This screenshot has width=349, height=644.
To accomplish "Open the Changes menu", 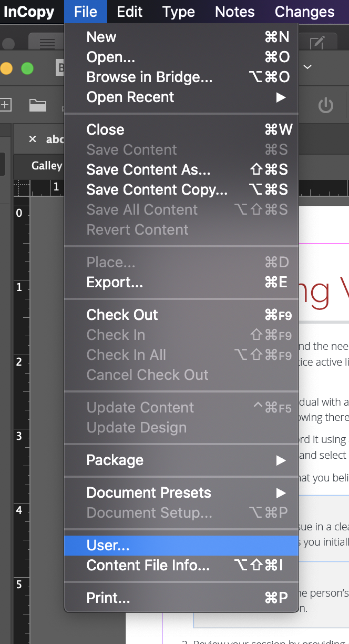I will (304, 12).
